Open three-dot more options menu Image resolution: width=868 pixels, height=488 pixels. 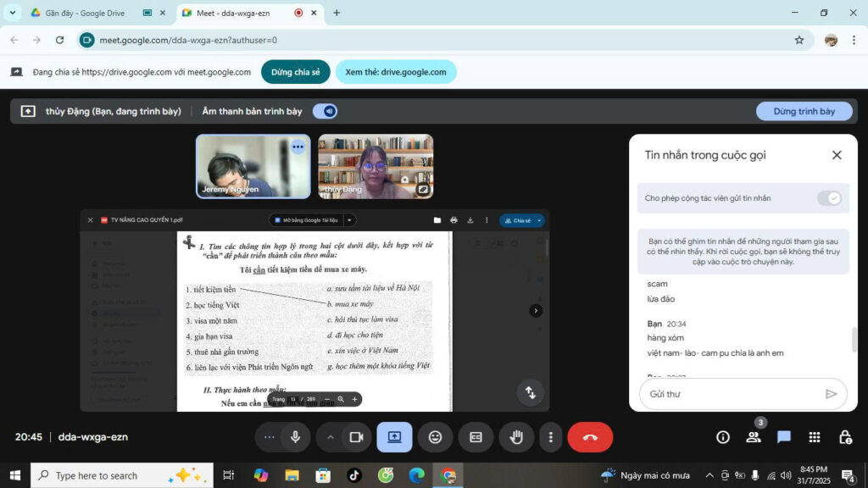[551, 437]
